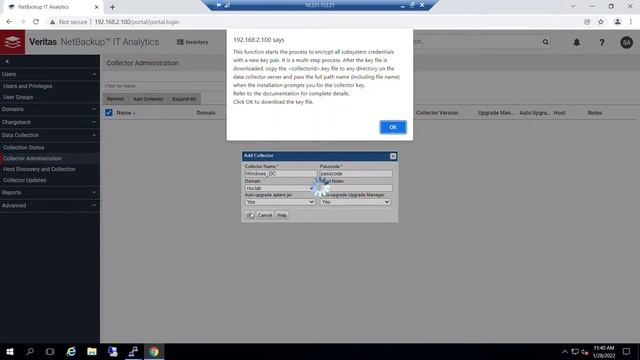The image size is (640, 360).
Task: Open the network icon in the system tray
Action: coord(575,351)
